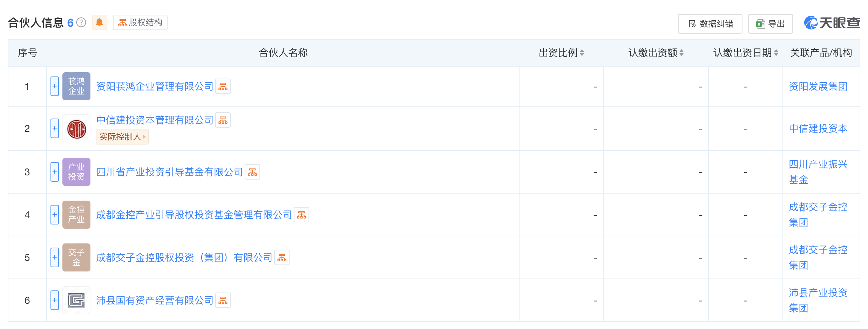The width and height of the screenshot is (868, 329).
Task: Open equity structure icon for 四川省产业投资引导基金有限公司
Action: pos(252,172)
